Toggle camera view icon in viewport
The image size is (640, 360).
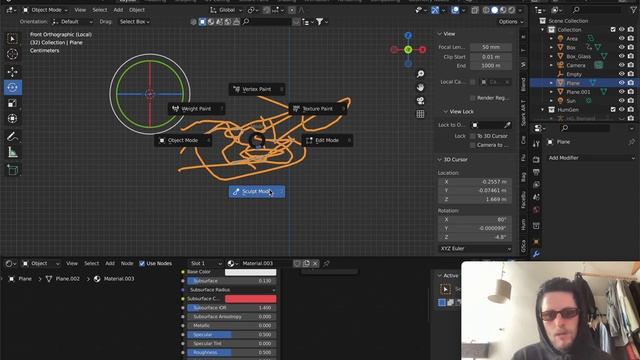click(420, 101)
